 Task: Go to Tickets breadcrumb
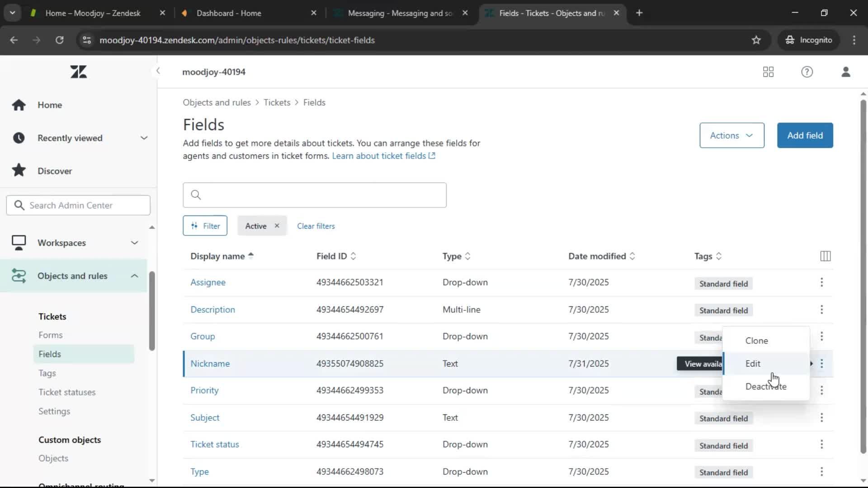[x=277, y=103]
